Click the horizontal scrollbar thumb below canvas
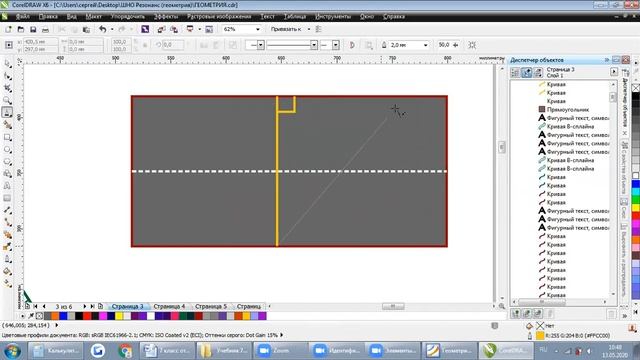The width and height of the screenshot is (640, 360). [393, 306]
